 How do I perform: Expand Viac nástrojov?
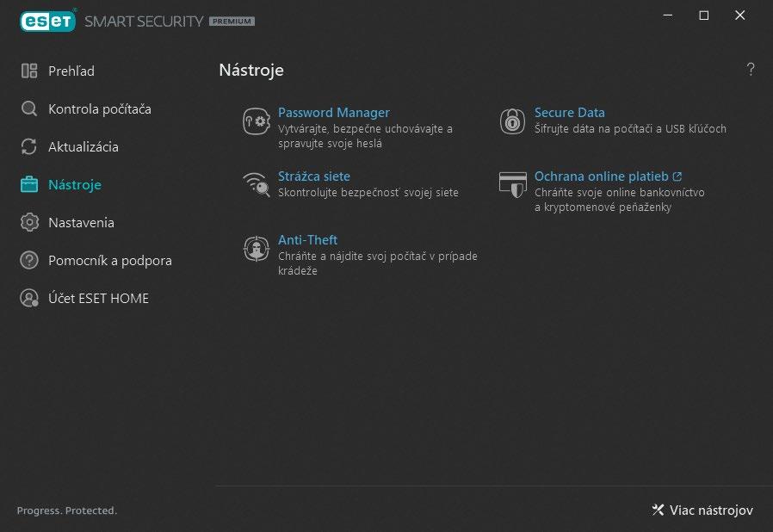[702, 510]
